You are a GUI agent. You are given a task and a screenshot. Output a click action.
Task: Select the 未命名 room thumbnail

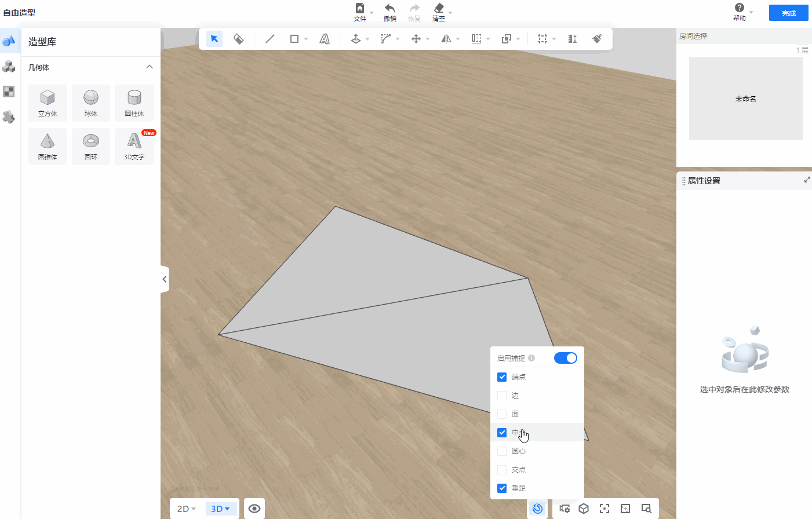(x=745, y=98)
